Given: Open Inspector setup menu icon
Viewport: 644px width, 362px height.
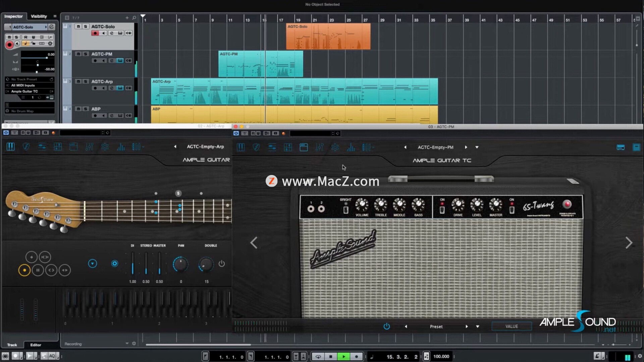Looking at the screenshot, I should (x=55, y=16).
